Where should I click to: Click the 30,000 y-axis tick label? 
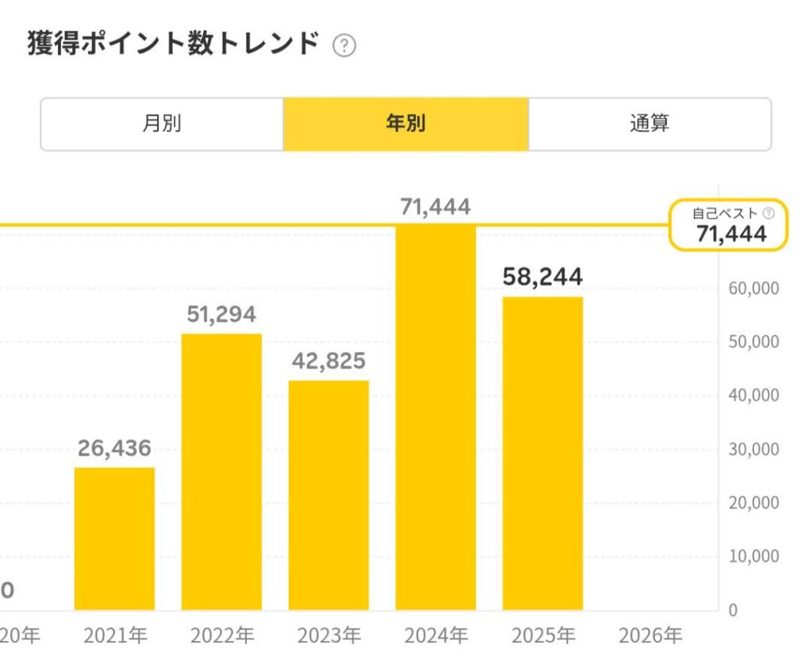pyautogui.click(x=753, y=449)
